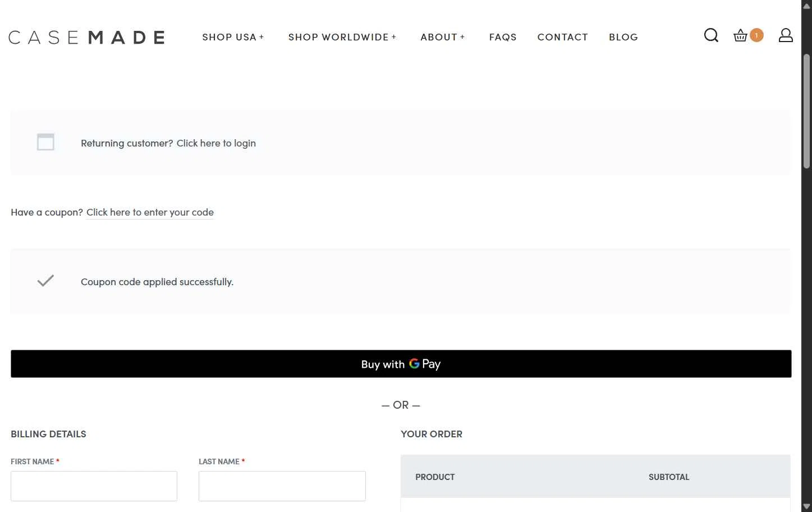812x512 pixels.
Task: Click the page vertical scrollbar thumb
Action: [x=806, y=111]
